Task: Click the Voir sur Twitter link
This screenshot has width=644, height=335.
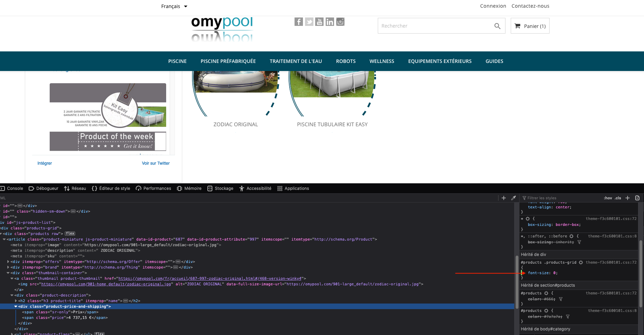Action: point(156,163)
